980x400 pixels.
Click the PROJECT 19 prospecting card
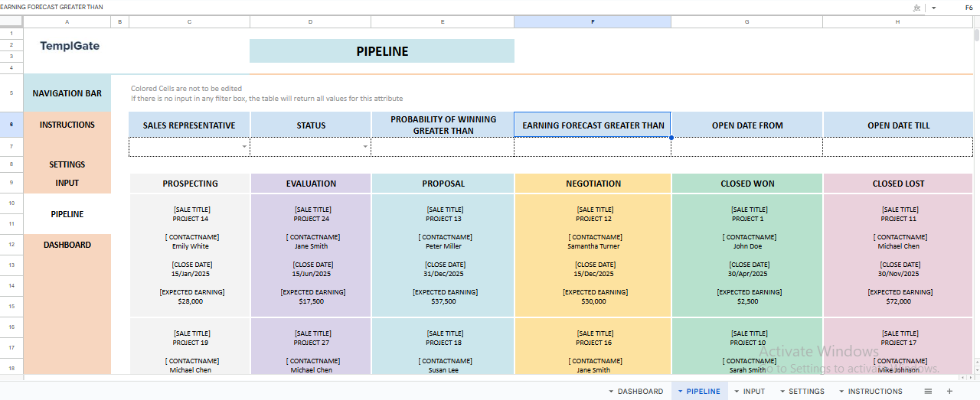coord(190,346)
